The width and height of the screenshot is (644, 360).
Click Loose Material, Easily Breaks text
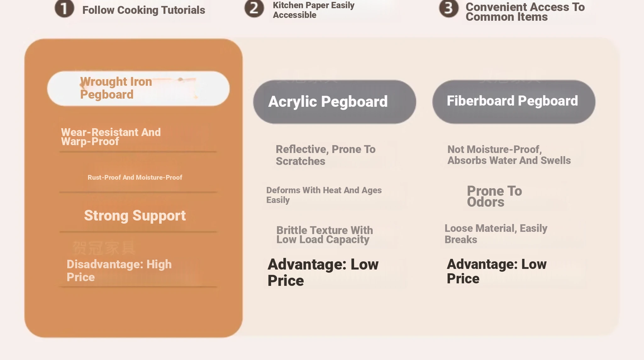(496, 234)
